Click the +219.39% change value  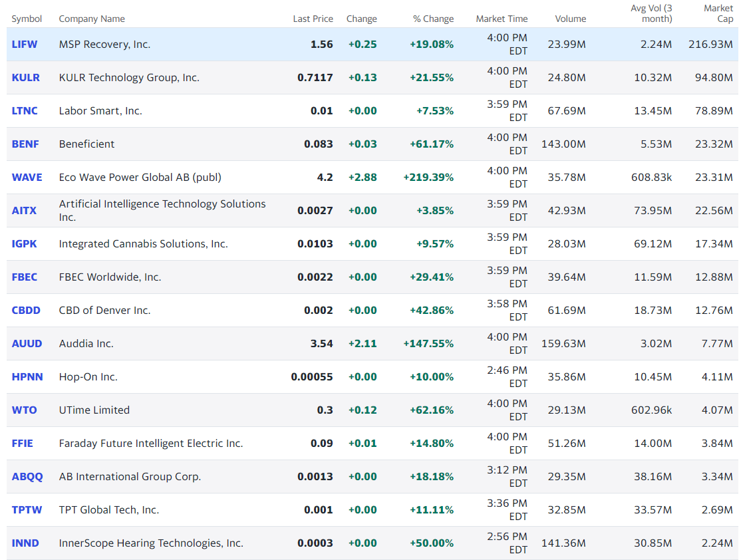428,177
